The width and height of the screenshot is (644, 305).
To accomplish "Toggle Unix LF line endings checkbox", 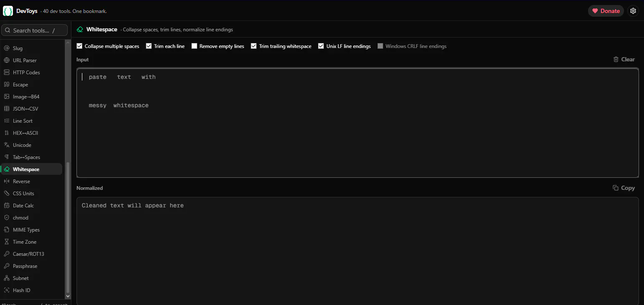I will 321,46.
